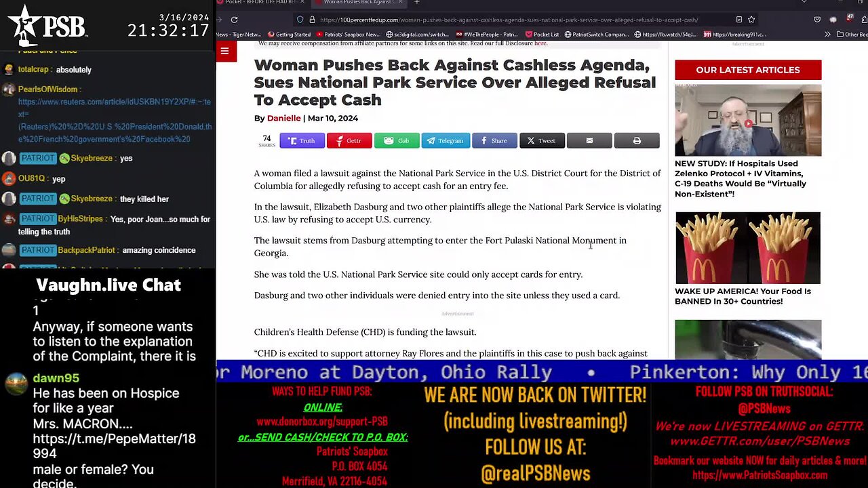Share the article on Truth
Image resolution: width=868 pixels, height=488 pixels.
pyautogui.click(x=302, y=140)
